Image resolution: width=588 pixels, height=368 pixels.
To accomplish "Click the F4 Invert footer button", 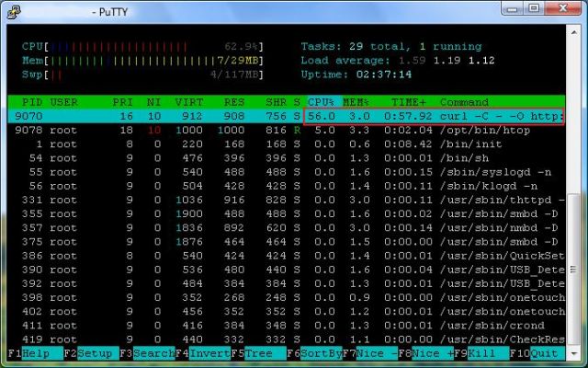I will point(203,353).
